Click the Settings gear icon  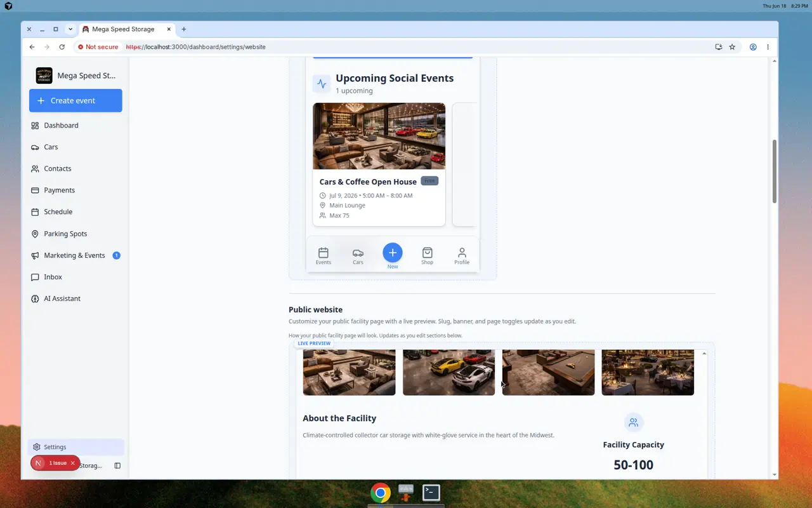tap(37, 447)
